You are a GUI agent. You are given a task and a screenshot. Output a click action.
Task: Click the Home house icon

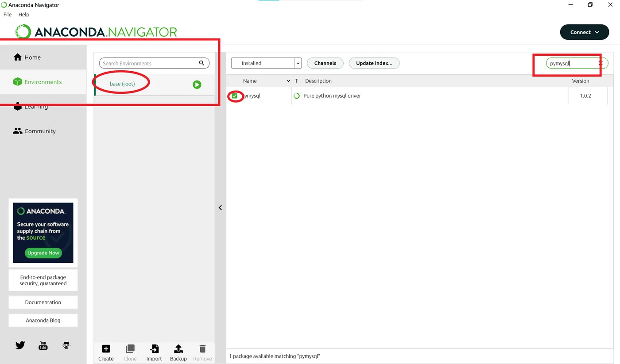tap(18, 57)
